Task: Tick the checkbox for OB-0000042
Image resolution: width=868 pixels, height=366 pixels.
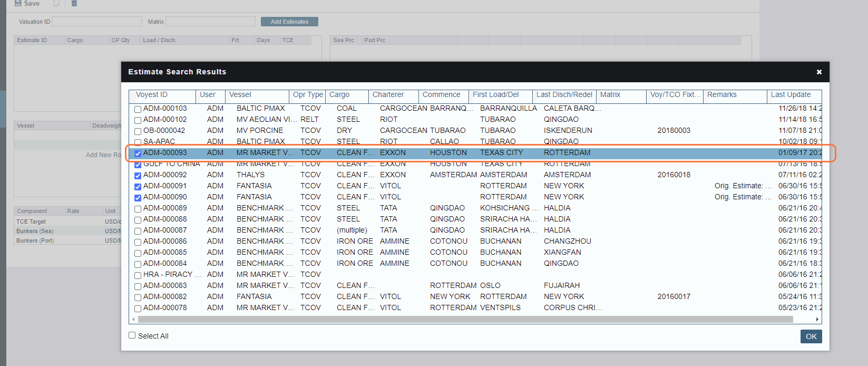Action: [x=138, y=131]
